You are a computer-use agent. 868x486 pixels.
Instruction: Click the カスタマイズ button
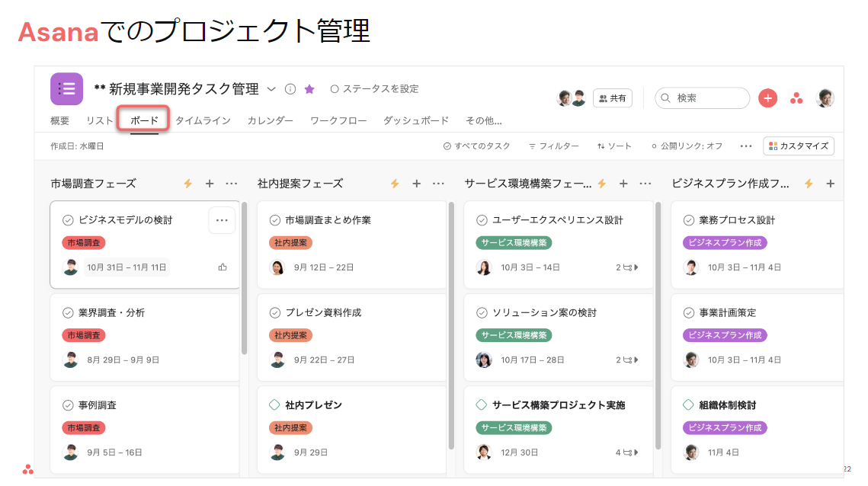(x=799, y=146)
